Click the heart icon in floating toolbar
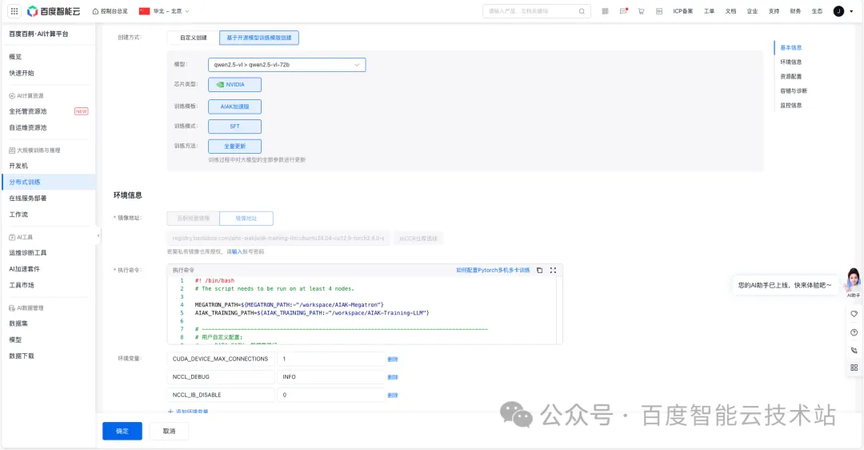The image size is (864, 450). pyautogui.click(x=854, y=314)
